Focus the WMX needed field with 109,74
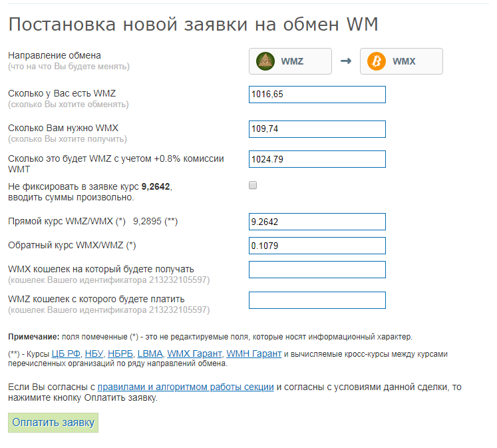 (x=317, y=129)
